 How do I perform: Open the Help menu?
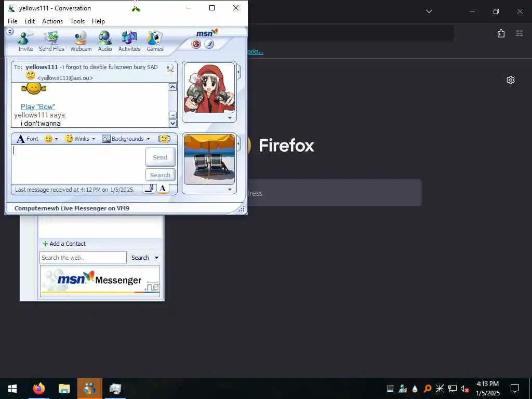tap(98, 21)
